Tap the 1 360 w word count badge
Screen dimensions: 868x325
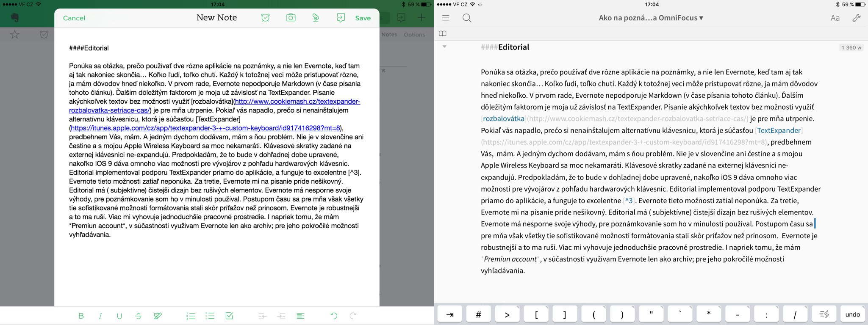pyautogui.click(x=851, y=48)
